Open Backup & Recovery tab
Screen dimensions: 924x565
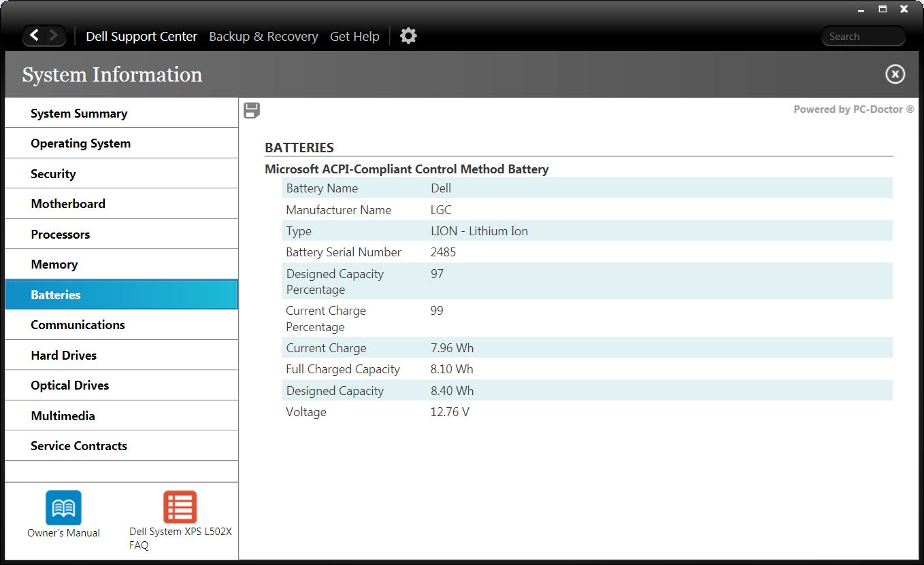tap(263, 37)
